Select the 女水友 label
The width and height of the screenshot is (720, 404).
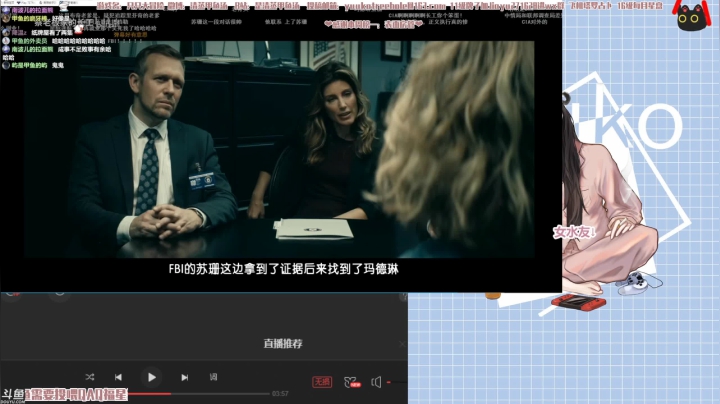(574, 232)
